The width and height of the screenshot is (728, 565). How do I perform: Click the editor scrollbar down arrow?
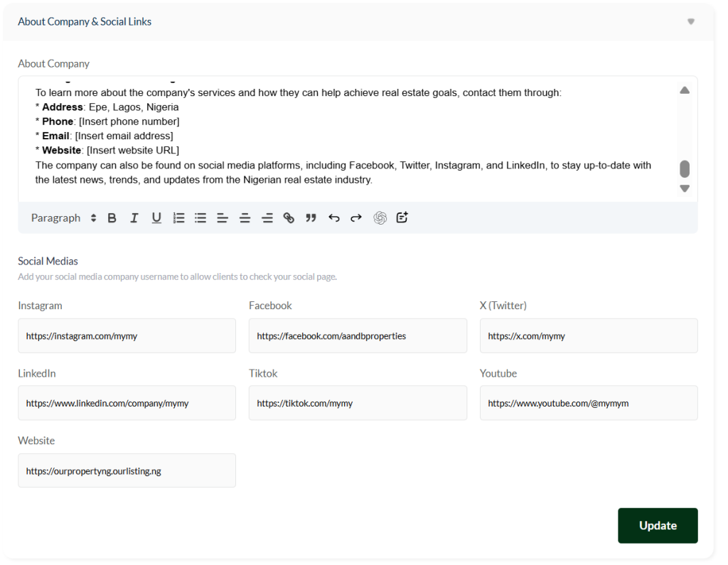[x=685, y=188]
